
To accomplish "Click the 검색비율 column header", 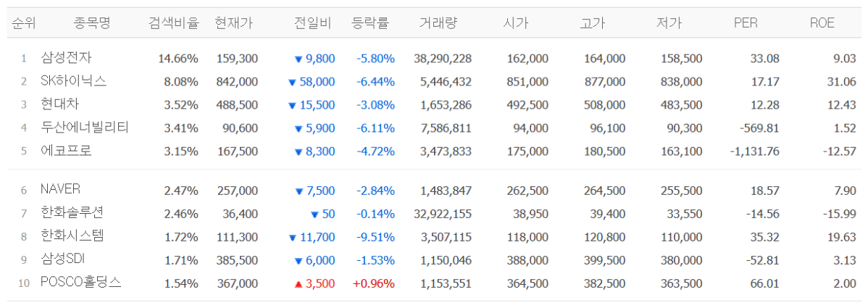I will point(173,22).
